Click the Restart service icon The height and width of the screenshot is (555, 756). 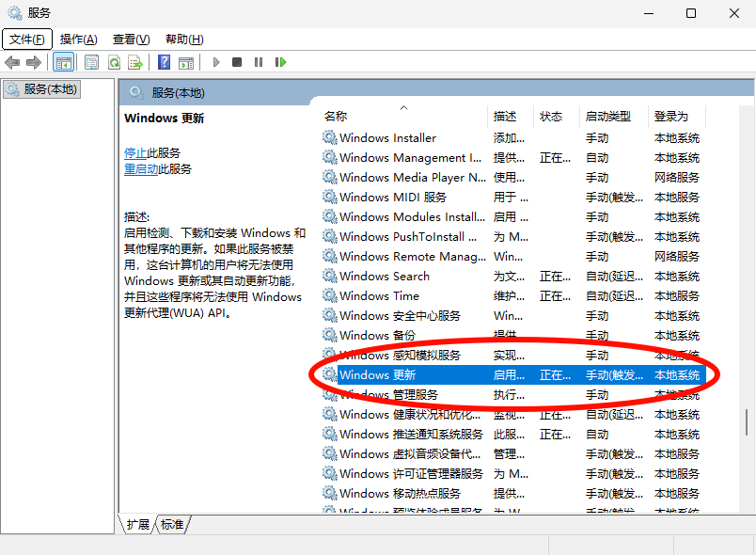point(280,62)
